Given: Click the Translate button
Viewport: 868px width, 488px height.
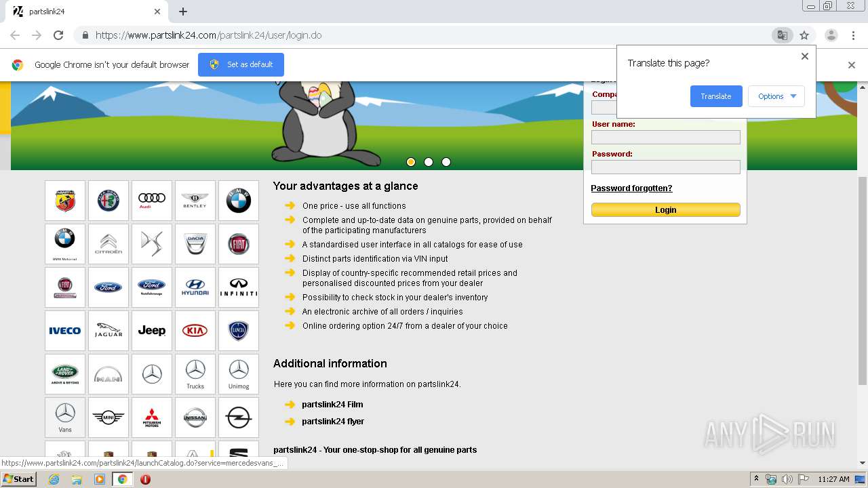Looking at the screenshot, I should [x=716, y=96].
